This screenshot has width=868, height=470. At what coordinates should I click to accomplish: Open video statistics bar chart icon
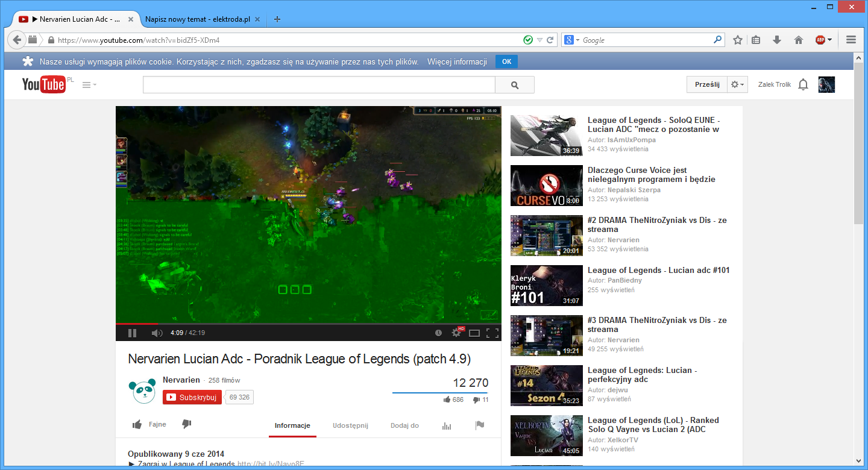click(x=447, y=425)
